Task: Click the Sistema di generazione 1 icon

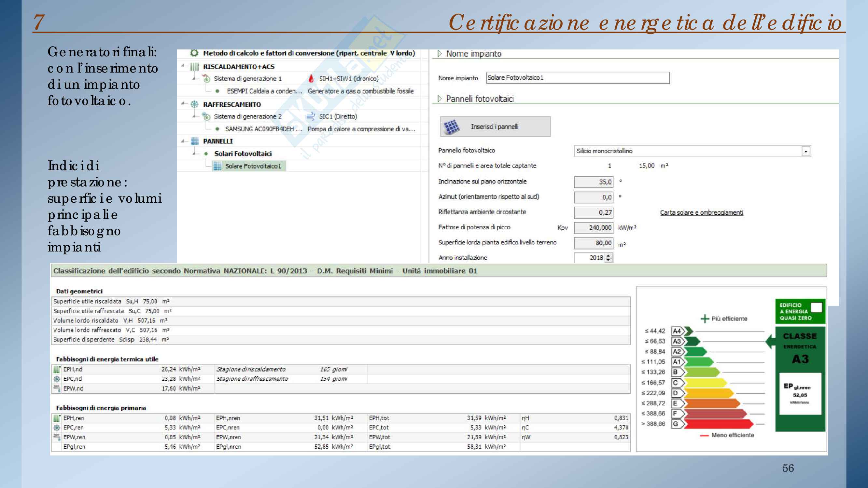Action: pos(206,79)
